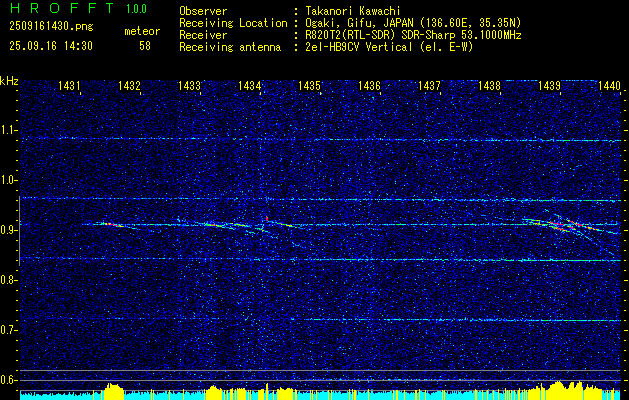Click the Receiving antenna label
This screenshot has height=400, width=629.
pos(230,47)
